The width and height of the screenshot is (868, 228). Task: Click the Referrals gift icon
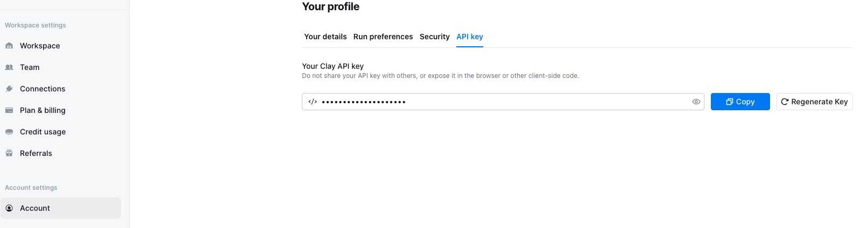[x=9, y=153]
